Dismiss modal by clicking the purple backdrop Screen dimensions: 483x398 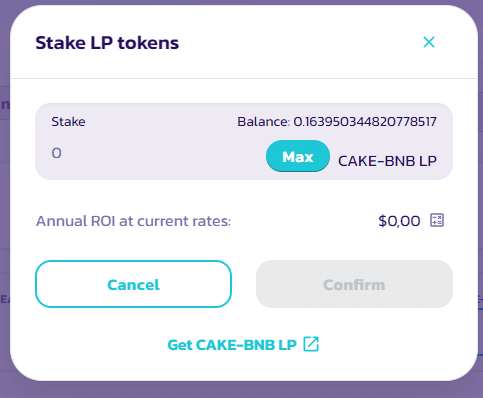click(x=241, y=390)
